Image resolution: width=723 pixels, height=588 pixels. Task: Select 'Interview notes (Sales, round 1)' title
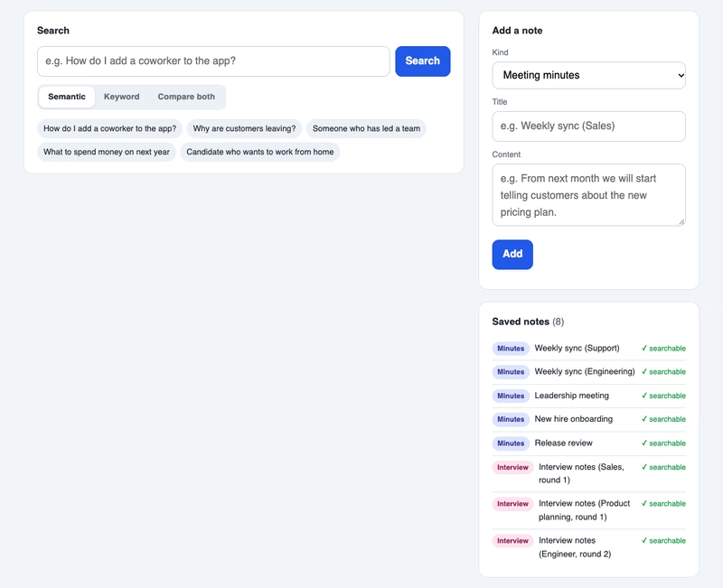tap(581, 473)
